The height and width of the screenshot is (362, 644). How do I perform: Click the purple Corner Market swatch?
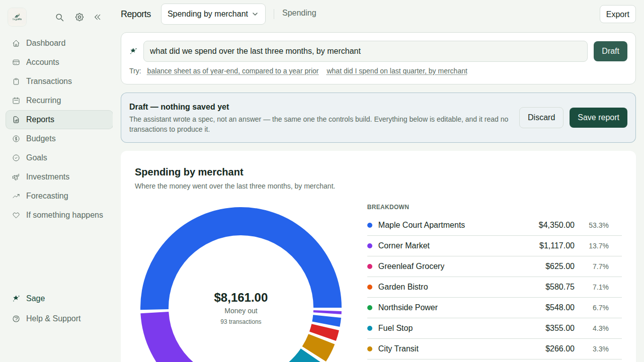click(370, 246)
